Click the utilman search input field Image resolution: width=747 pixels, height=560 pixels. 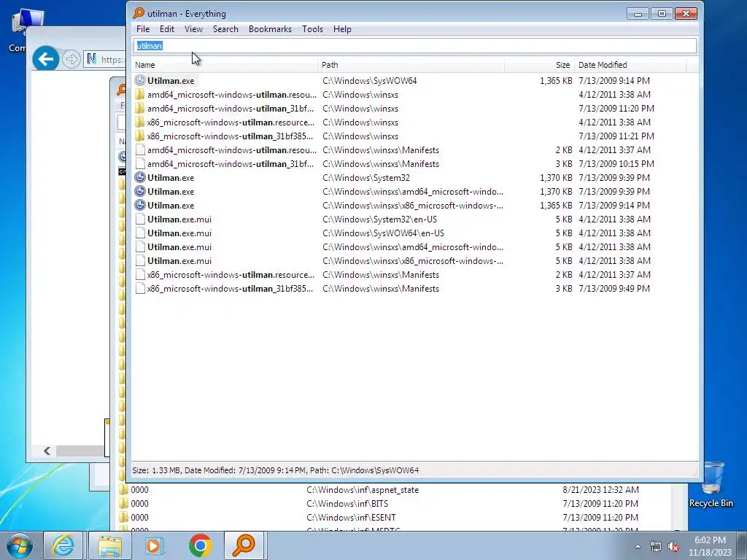pos(414,46)
